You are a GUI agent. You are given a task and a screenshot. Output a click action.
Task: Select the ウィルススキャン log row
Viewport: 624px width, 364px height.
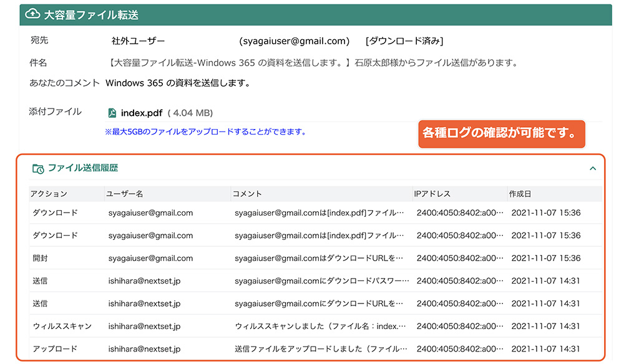[x=315, y=326]
